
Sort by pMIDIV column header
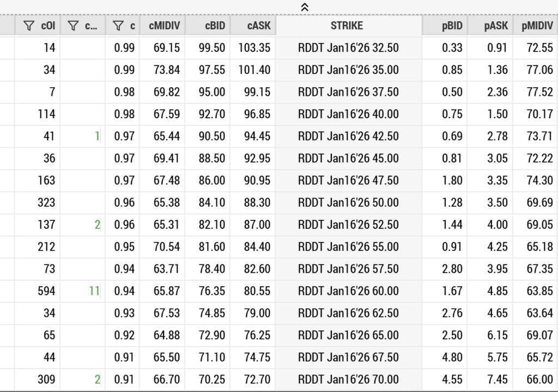click(537, 26)
